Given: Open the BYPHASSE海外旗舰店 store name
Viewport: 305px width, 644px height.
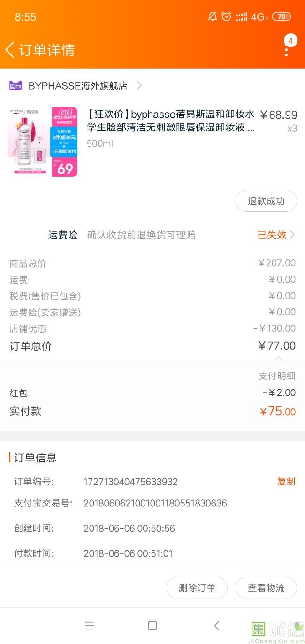Looking at the screenshot, I should click(78, 85).
